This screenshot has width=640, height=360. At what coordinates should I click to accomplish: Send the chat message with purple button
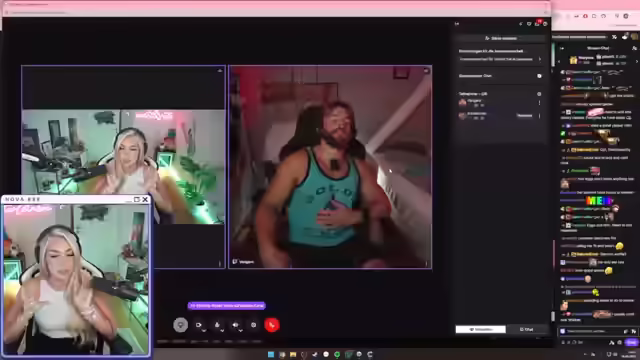pos(632,342)
